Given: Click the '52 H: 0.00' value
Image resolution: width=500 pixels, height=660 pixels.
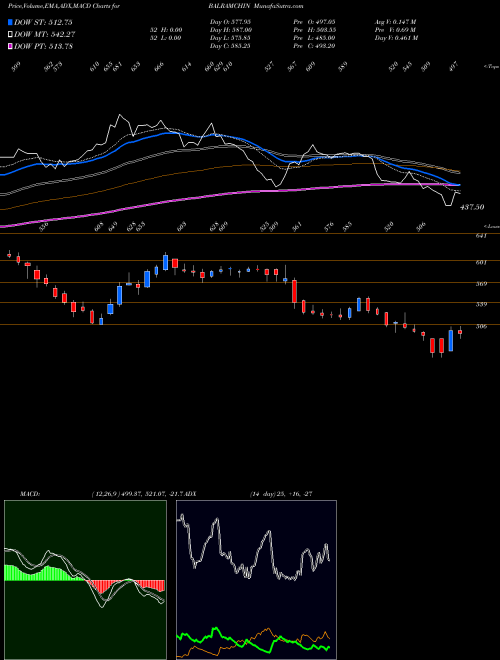Looking at the screenshot, I should click(x=164, y=30).
